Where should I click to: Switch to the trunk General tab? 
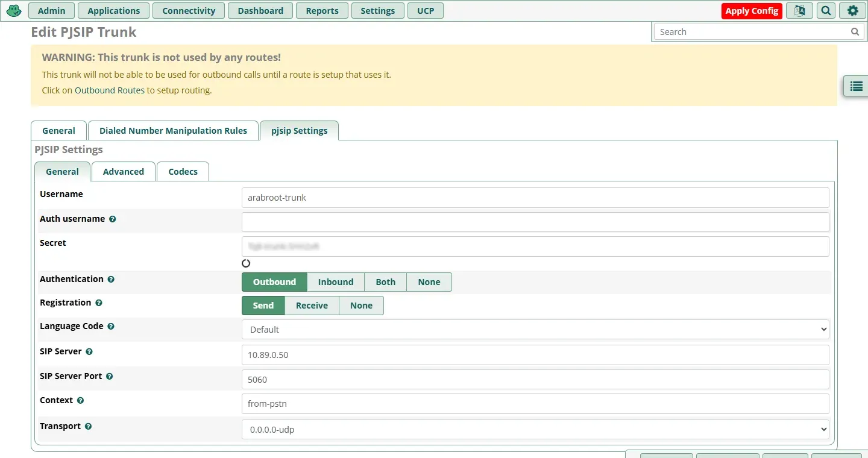click(x=58, y=131)
